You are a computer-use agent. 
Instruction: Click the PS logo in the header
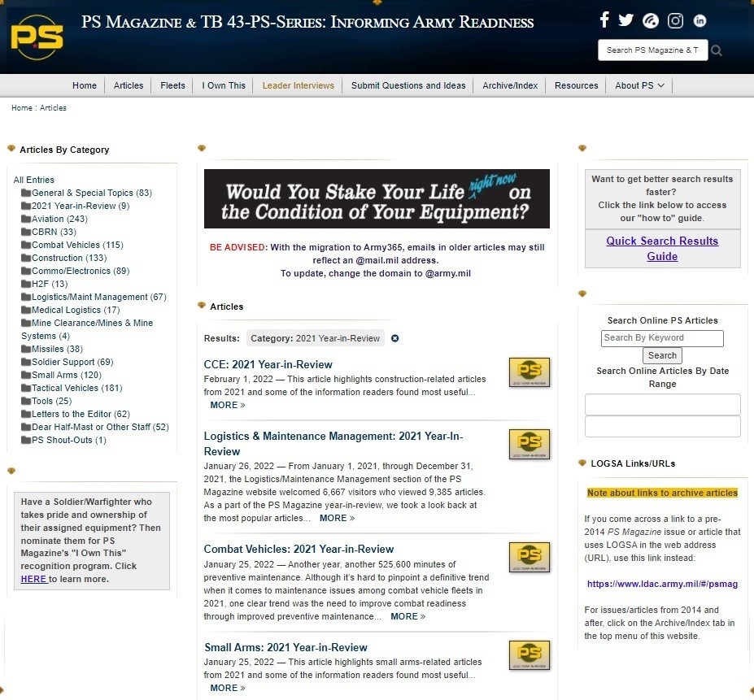[x=37, y=37]
